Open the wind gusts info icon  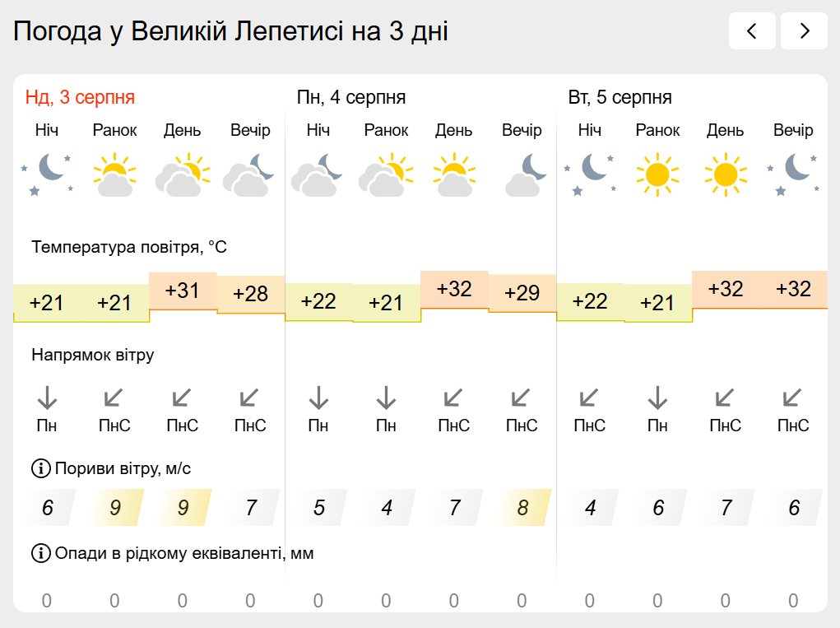40,468
